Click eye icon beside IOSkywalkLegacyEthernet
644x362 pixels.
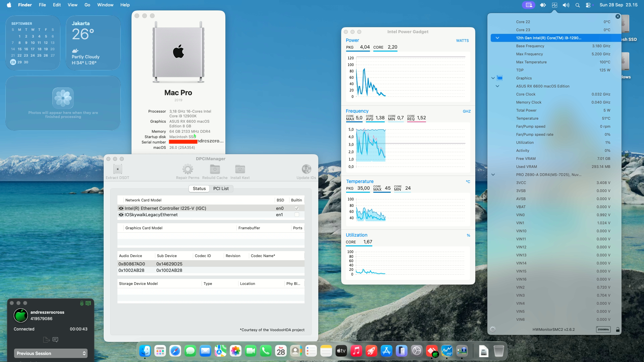pyautogui.click(x=121, y=215)
